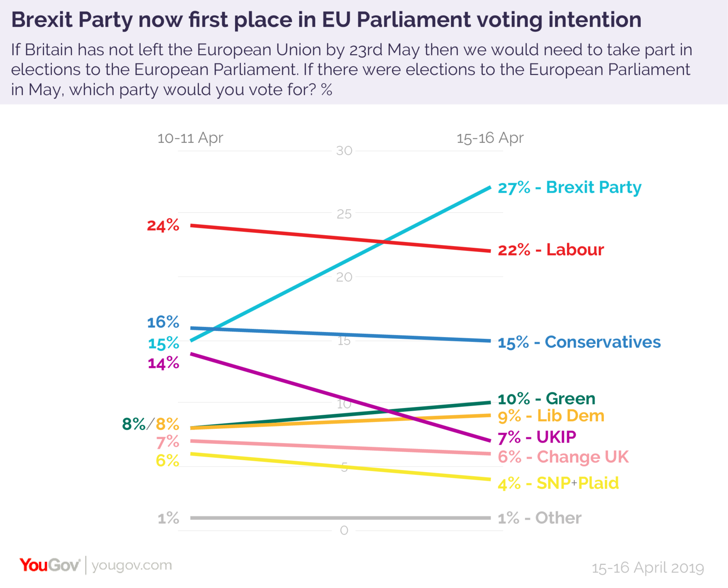Select the SNP+Plaid 4% label

(x=558, y=483)
